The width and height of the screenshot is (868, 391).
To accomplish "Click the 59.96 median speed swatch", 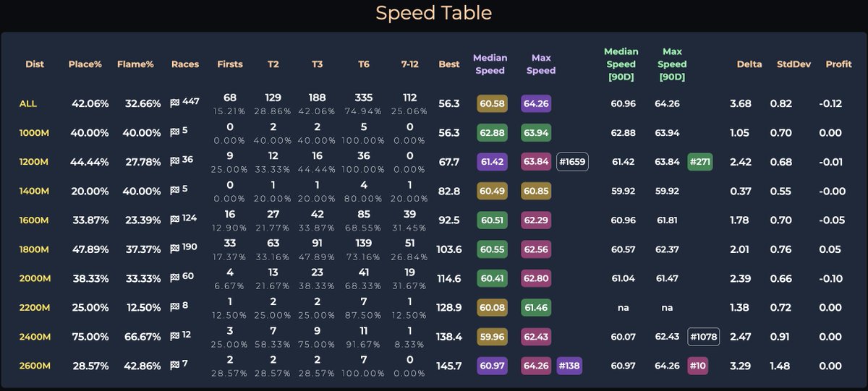I will pos(492,337).
